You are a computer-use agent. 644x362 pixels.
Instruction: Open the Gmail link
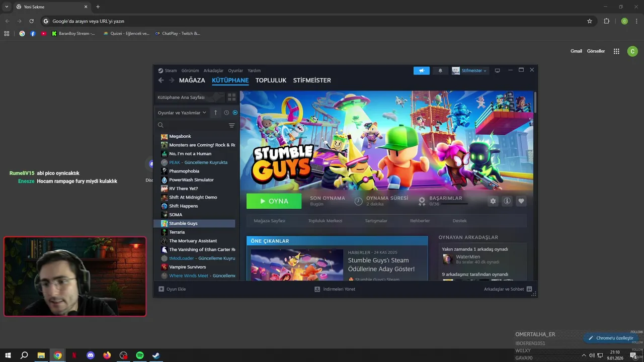(x=576, y=51)
